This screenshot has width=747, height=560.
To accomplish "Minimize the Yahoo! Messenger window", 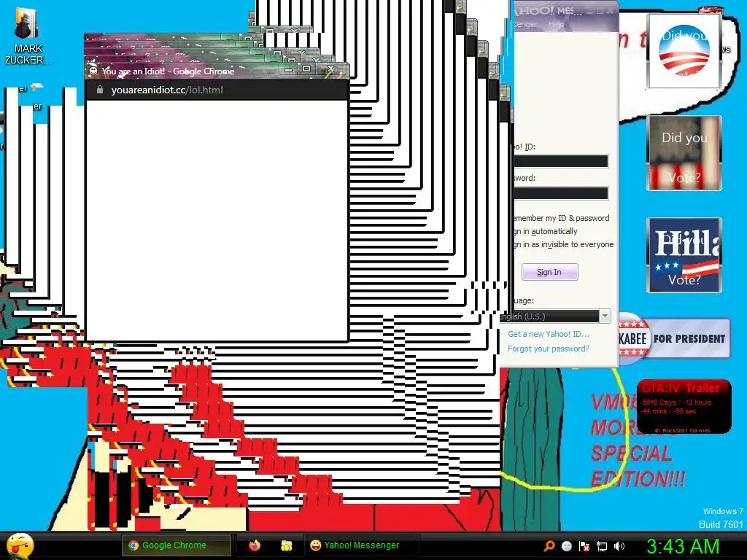I will tap(590, 11).
